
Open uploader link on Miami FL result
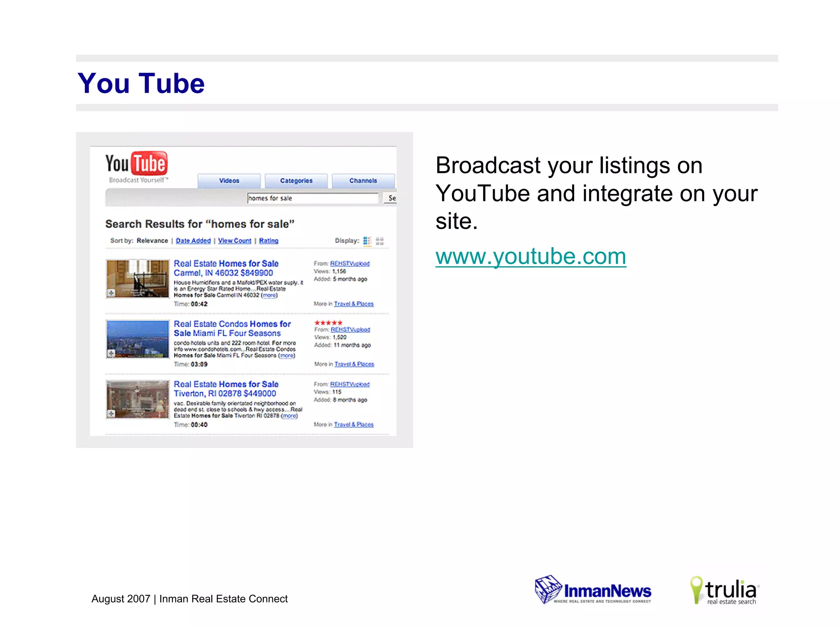point(350,330)
